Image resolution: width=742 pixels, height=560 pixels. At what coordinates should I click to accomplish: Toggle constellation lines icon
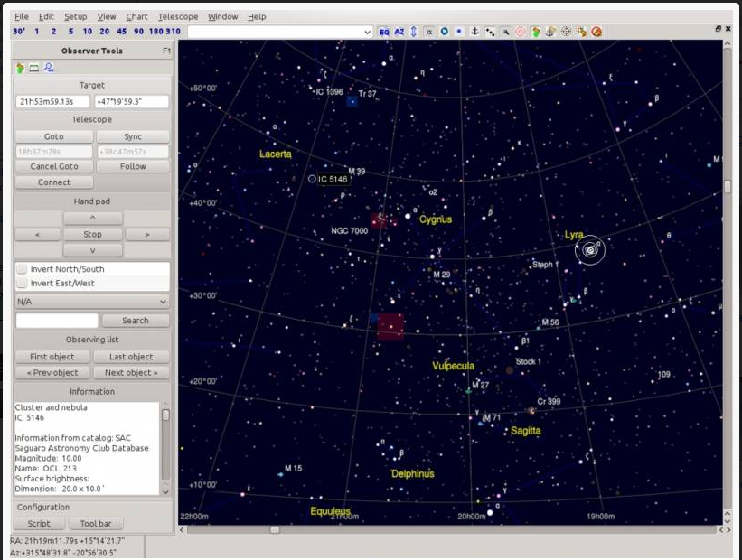(x=490, y=32)
